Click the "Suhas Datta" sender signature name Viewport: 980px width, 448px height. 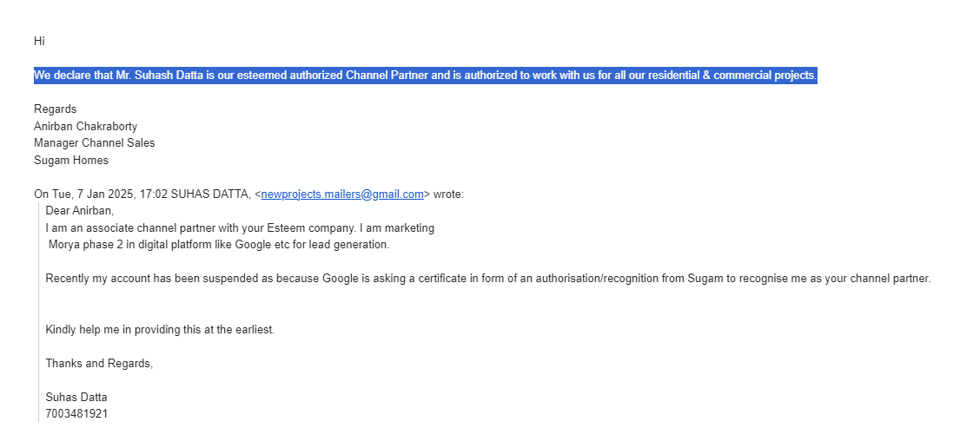[76, 398]
